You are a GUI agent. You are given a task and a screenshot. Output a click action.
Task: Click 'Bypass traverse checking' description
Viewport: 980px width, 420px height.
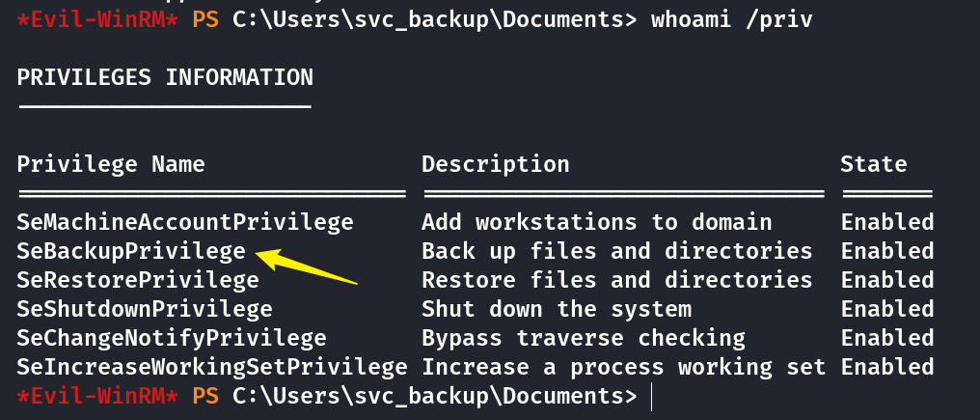click(584, 338)
